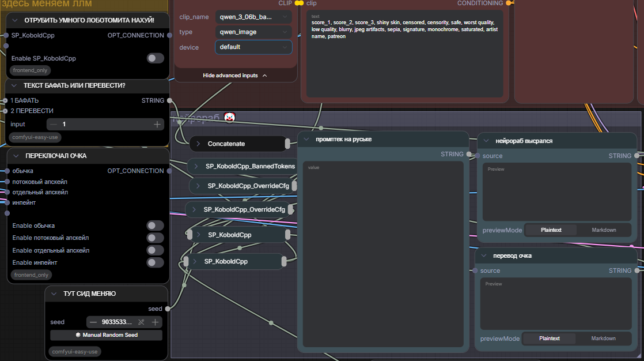
Task: Click source input dot of перевод очка
Action: coord(475,270)
